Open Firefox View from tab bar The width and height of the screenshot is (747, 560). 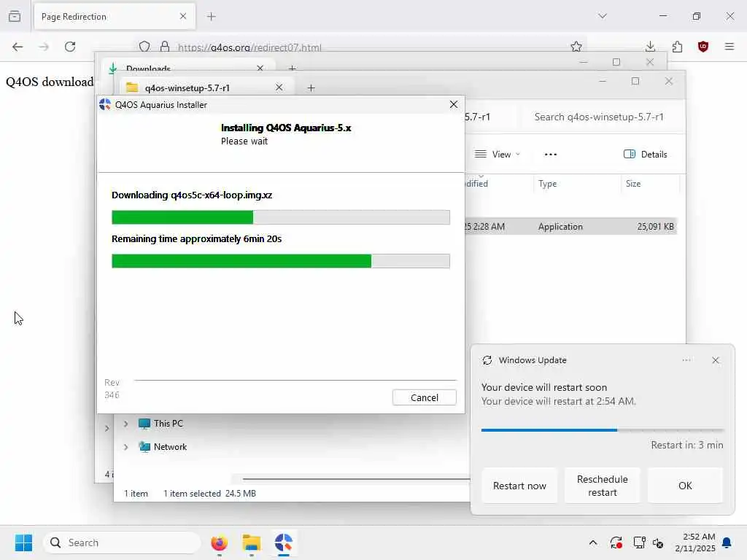(x=15, y=17)
